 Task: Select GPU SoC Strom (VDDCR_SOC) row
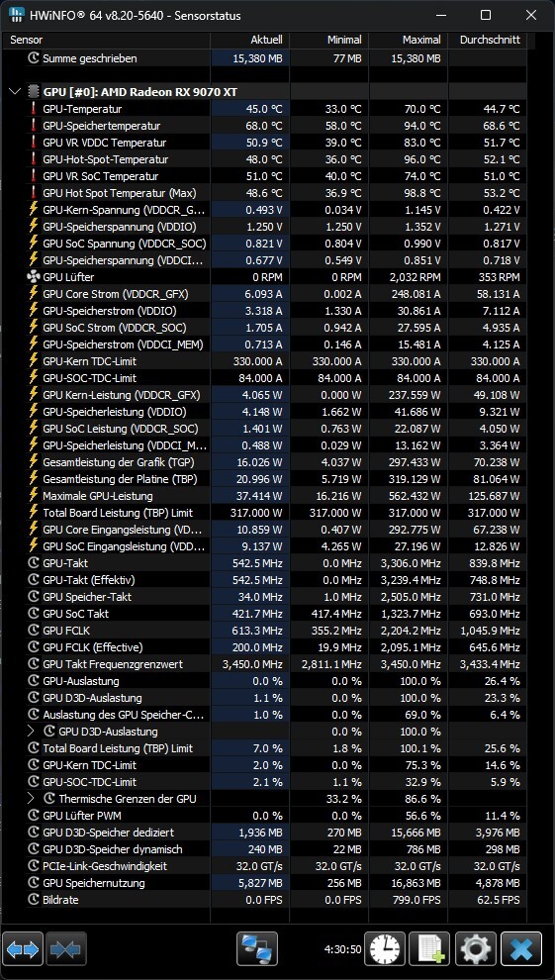point(264,328)
